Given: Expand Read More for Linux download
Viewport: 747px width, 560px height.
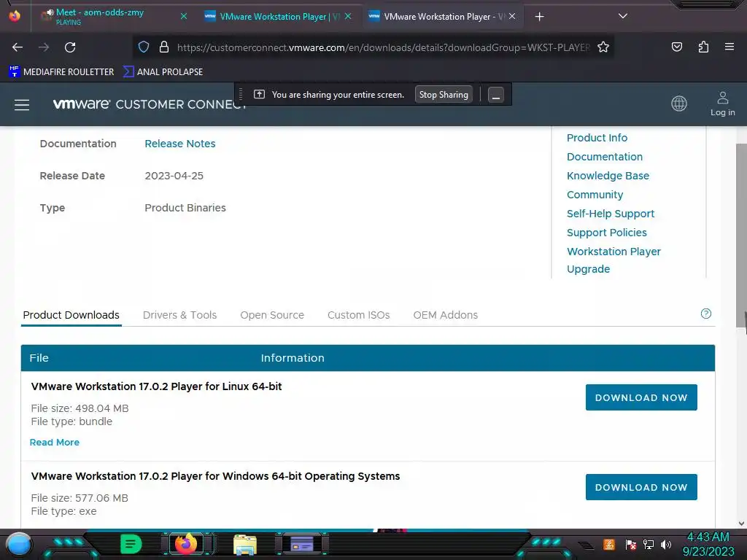Looking at the screenshot, I should pyautogui.click(x=54, y=443).
